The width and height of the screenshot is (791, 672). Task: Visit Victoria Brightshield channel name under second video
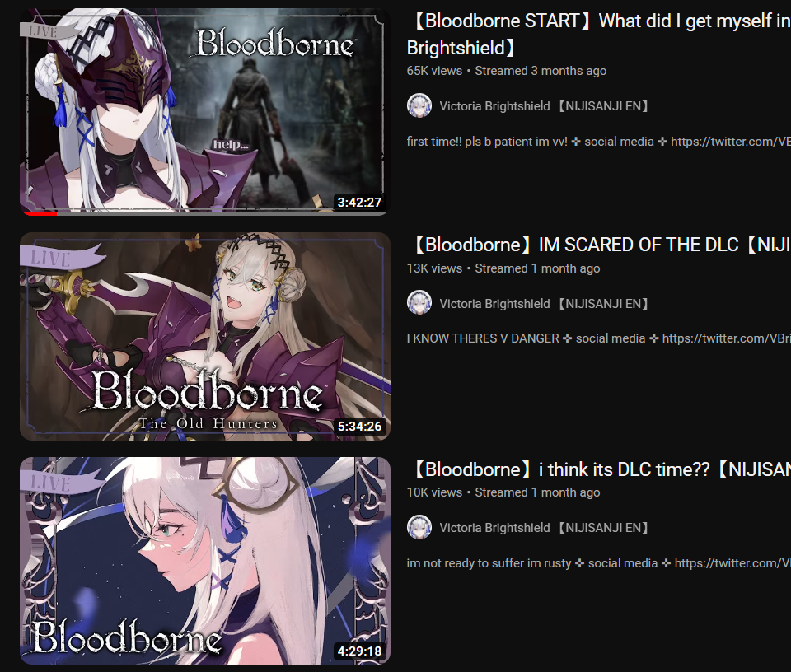tap(544, 304)
